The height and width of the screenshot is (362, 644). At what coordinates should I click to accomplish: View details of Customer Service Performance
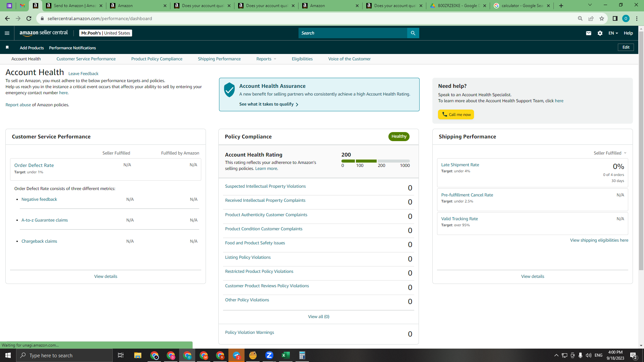[106, 277]
